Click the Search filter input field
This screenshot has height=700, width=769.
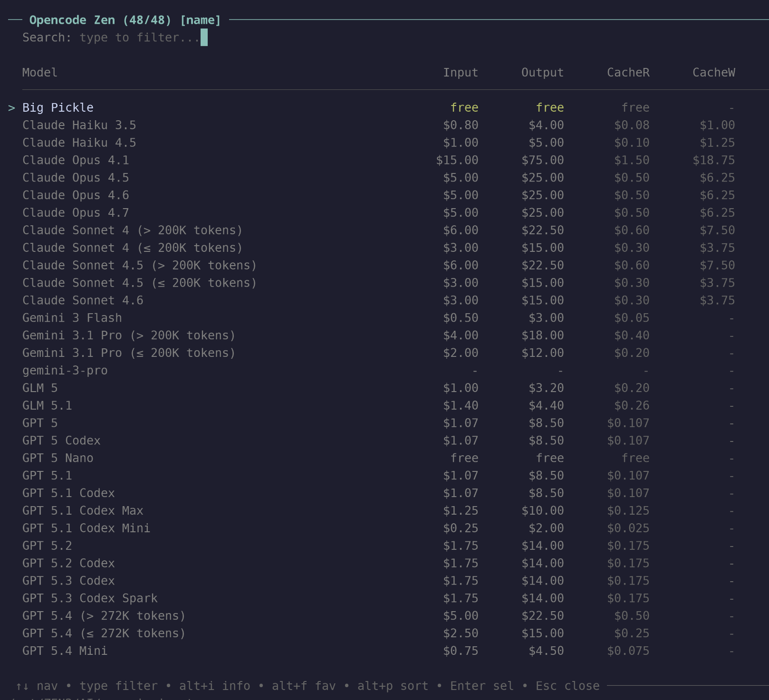click(140, 38)
